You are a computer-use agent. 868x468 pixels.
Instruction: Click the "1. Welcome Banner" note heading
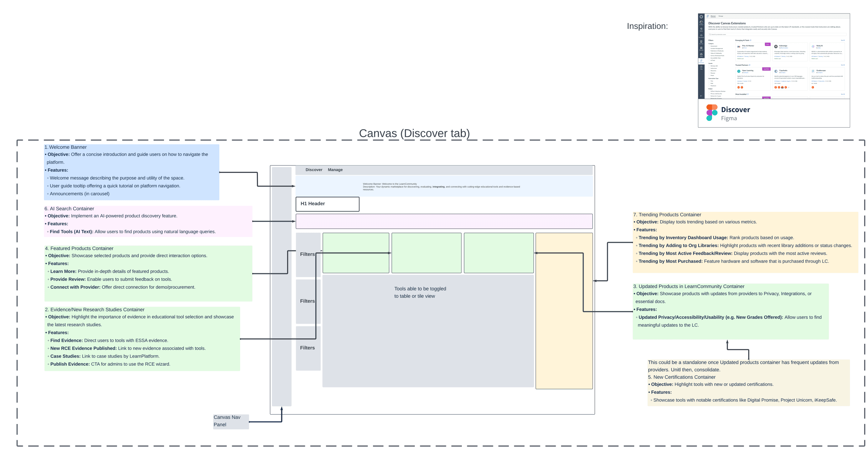[x=66, y=147]
